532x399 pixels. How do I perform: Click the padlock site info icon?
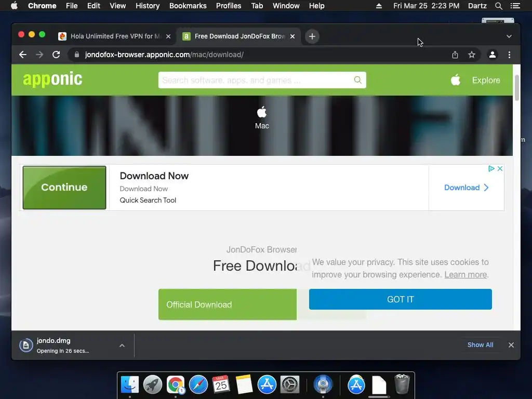pyautogui.click(x=77, y=55)
